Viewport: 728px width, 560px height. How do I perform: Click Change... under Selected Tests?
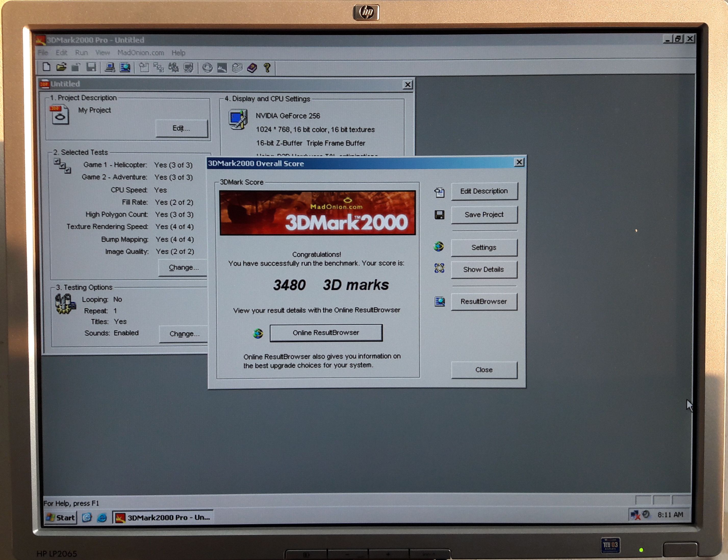[x=183, y=268]
